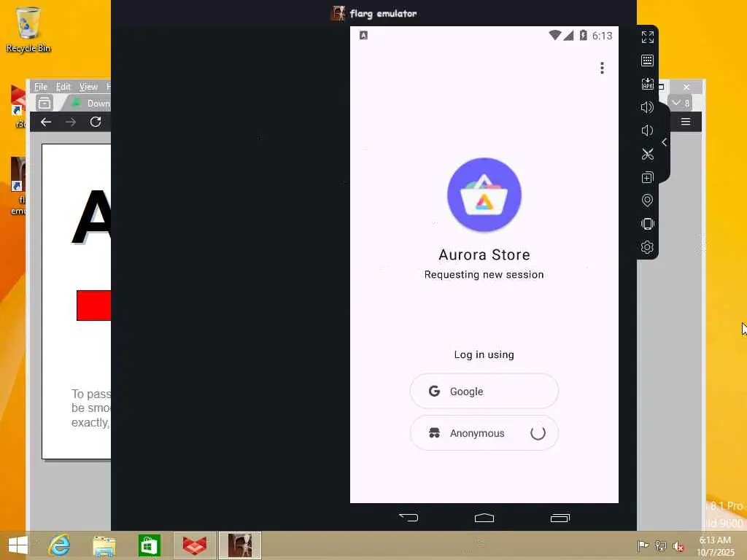
Task: Click the Aurora Store logo
Action: click(x=484, y=195)
